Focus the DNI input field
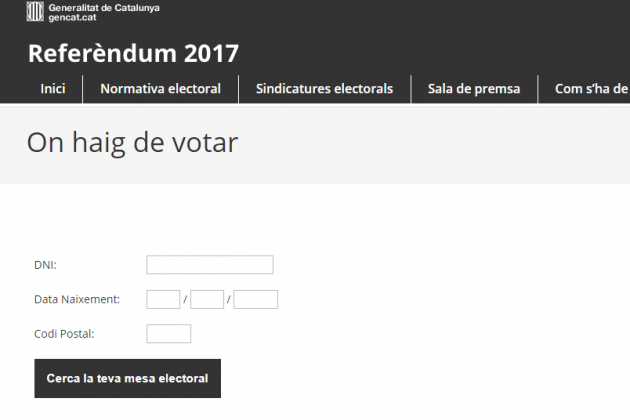The width and height of the screenshot is (630, 420). click(209, 265)
